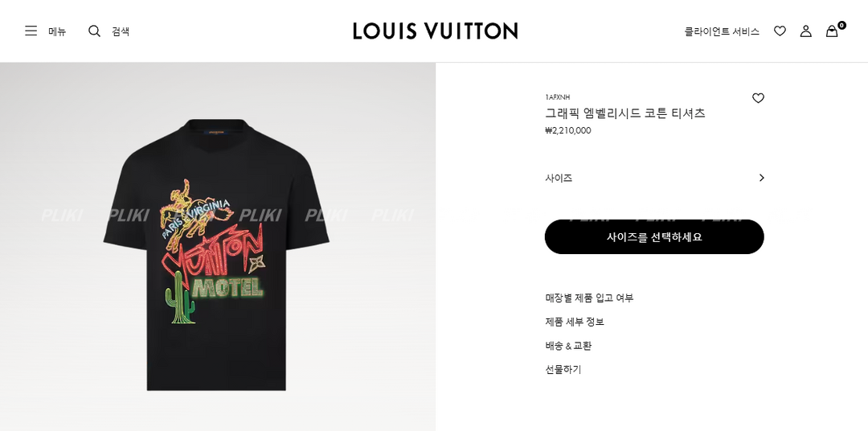This screenshot has width=868, height=431.
Task: Click the search magnifier icon
Action: pyautogui.click(x=95, y=31)
